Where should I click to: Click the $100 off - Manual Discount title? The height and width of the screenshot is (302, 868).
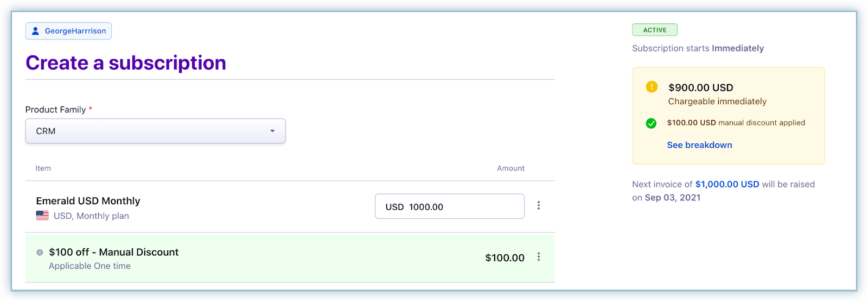[x=113, y=252]
